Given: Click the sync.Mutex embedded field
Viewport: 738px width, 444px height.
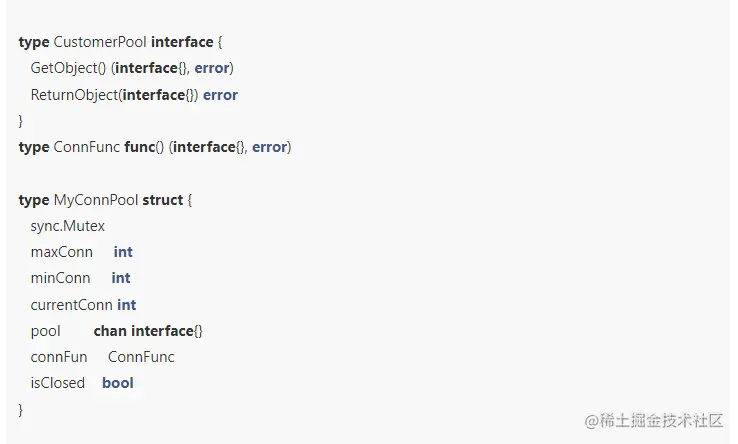Looking at the screenshot, I should click(x=67, y=226).
